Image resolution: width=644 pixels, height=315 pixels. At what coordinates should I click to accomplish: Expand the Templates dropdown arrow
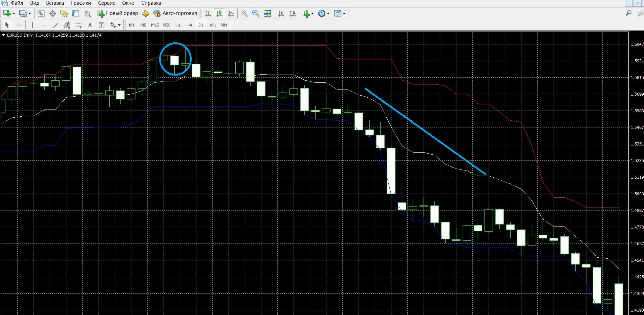point(344,14)
